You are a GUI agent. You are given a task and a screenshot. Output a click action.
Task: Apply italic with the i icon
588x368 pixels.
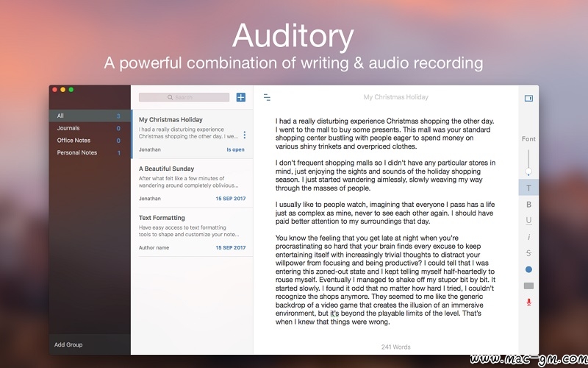528,237
